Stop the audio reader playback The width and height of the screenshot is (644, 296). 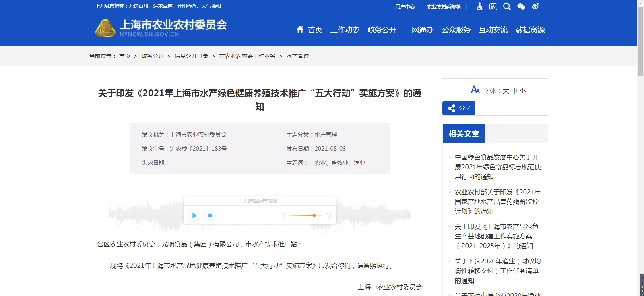pyautogui.click(x=210, y=215)
